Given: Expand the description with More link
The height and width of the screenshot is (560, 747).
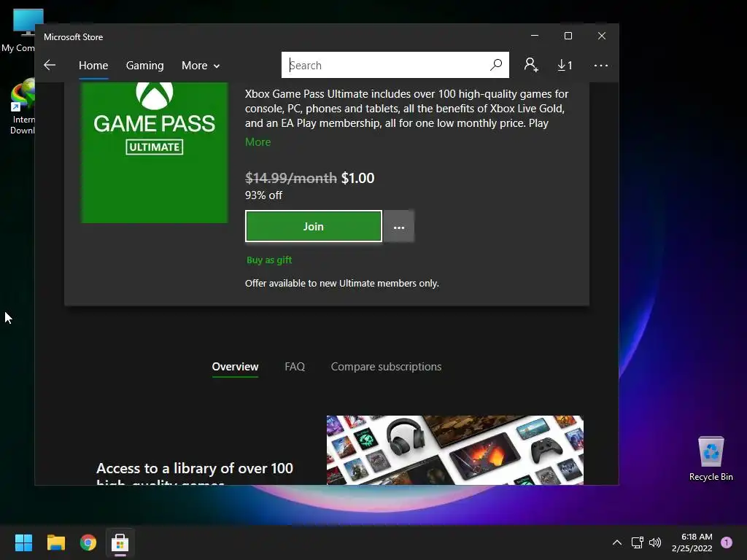Looking at the screenshot, I should coord(258,142).
